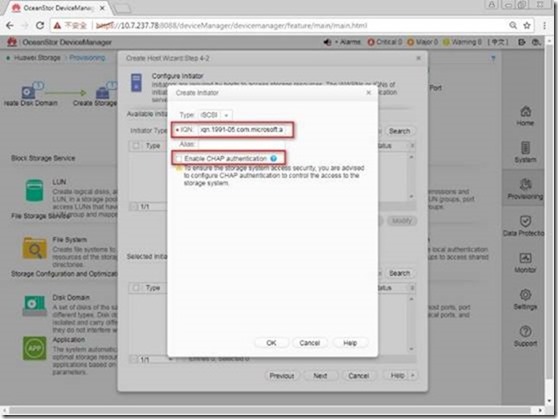Click the browser reload icon
The image size is (558, 419).
pos(40,26)
